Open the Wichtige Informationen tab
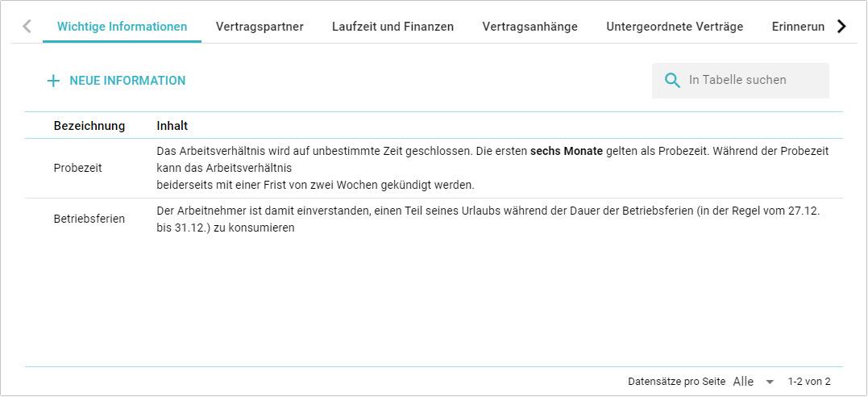 (x=122, y=27)
